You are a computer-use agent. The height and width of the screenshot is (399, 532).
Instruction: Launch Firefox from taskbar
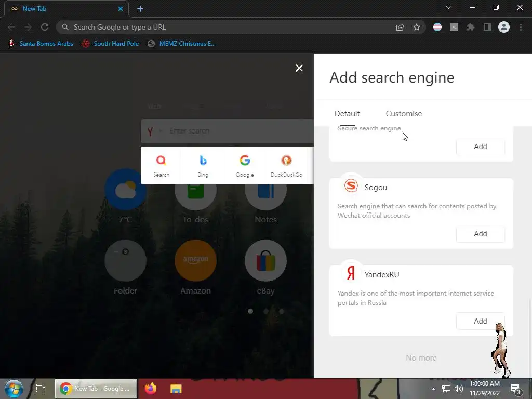point(151,389)
